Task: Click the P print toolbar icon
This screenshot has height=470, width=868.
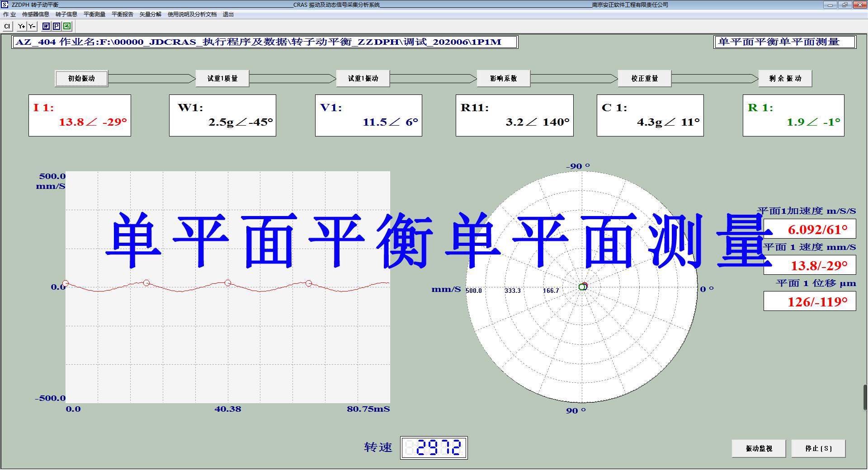Action: [57, 26]
